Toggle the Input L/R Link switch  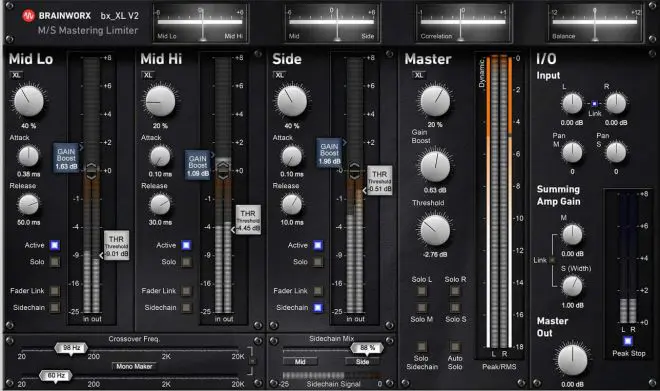point(594,104)
